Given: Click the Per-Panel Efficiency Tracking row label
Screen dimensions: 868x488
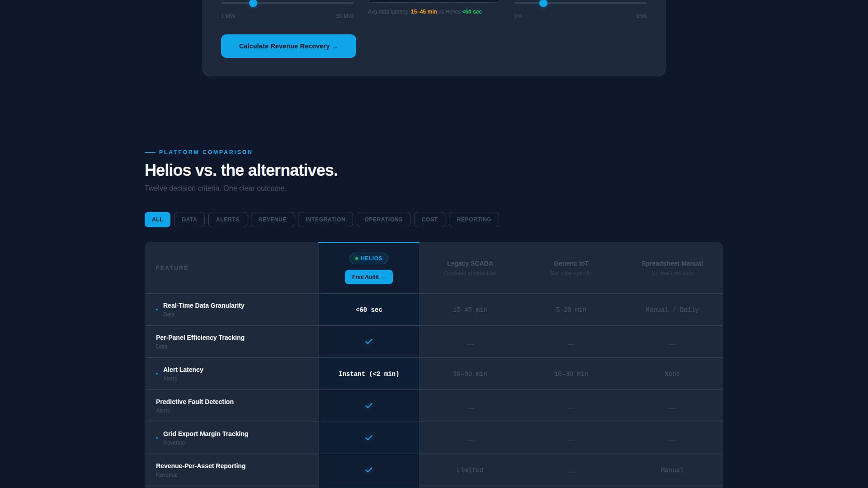Looking at the screenshot, I should (200, 338).
